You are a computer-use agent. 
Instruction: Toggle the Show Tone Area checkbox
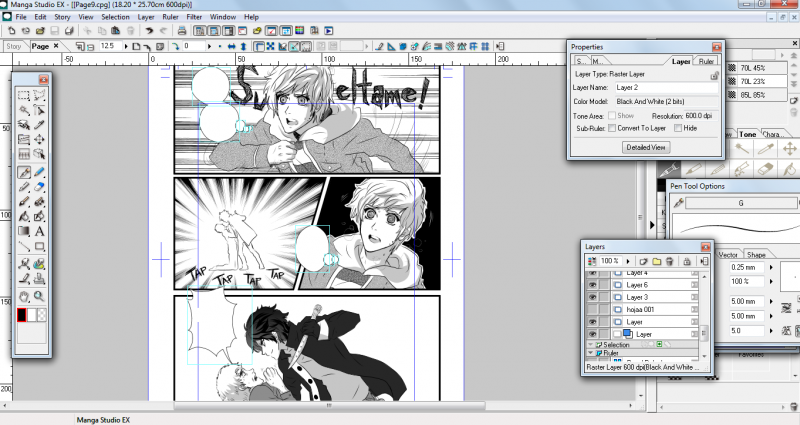pos(612,116)
